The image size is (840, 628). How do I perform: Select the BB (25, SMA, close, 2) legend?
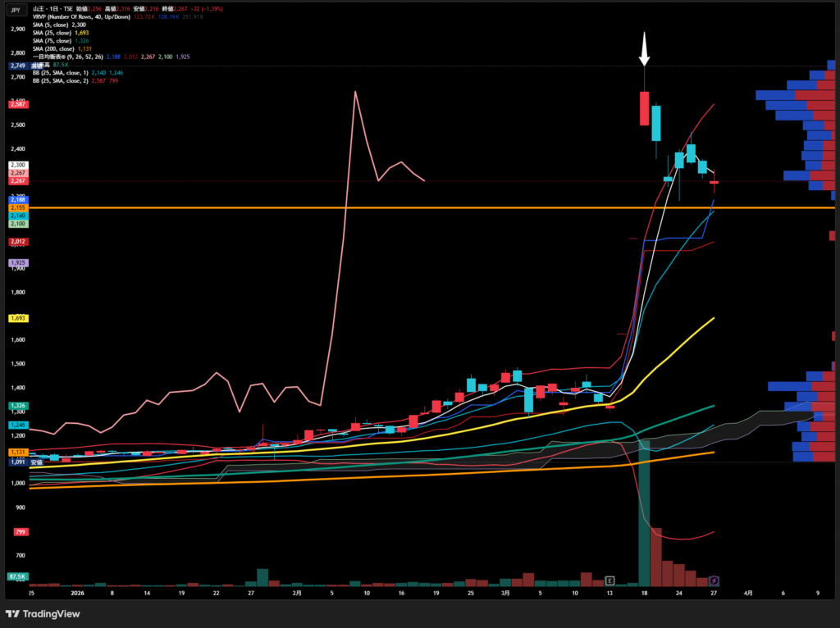tap(64, 82)
